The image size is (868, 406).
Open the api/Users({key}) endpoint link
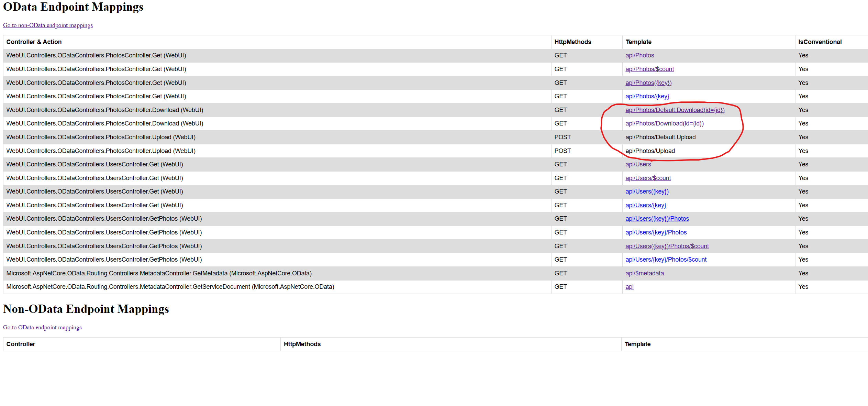[x=647, y=191]
